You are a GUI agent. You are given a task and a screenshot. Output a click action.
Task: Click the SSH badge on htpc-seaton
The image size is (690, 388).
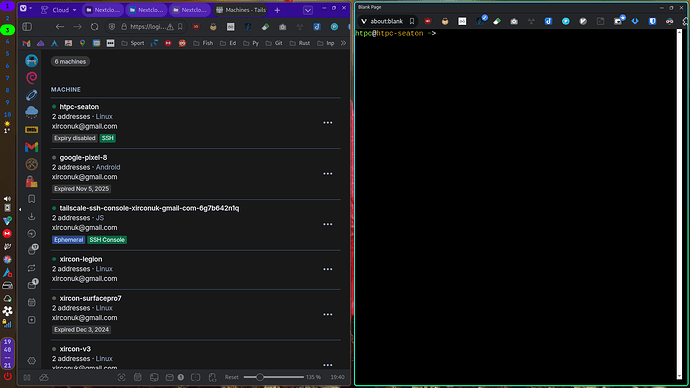point(107,138)
